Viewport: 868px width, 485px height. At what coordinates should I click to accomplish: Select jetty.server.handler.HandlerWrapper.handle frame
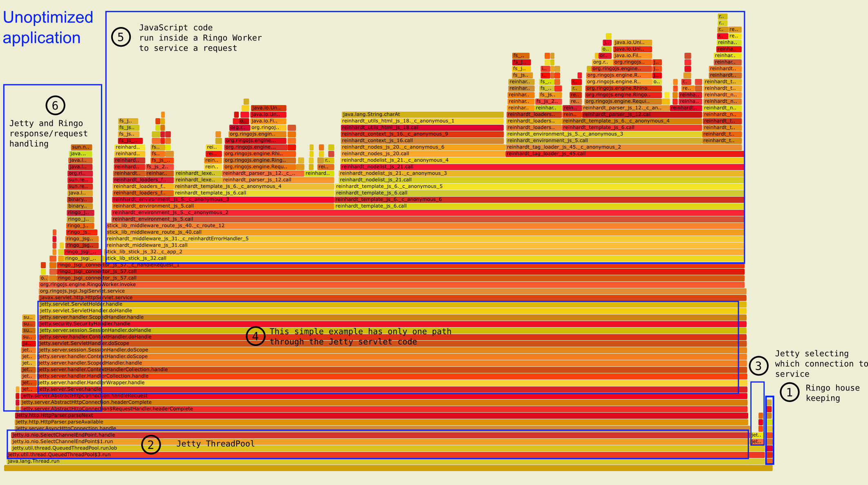pyautogui.click(x=392, y=383)
